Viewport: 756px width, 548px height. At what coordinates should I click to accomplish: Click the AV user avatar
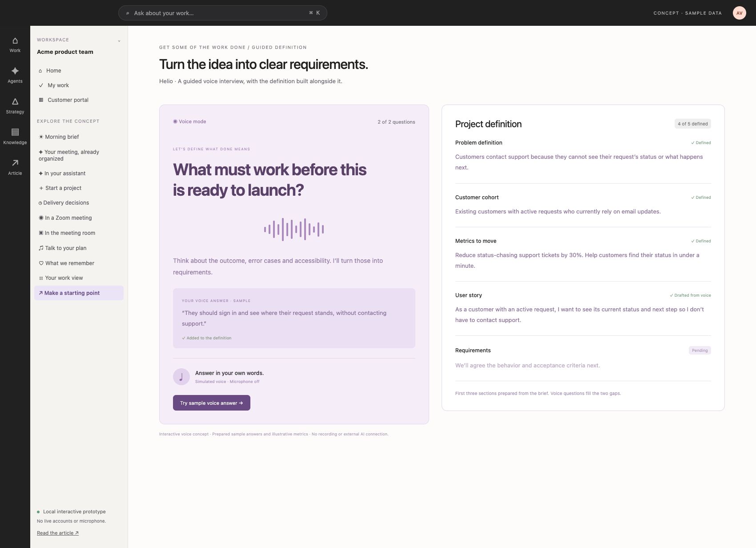tap(739, 13)
